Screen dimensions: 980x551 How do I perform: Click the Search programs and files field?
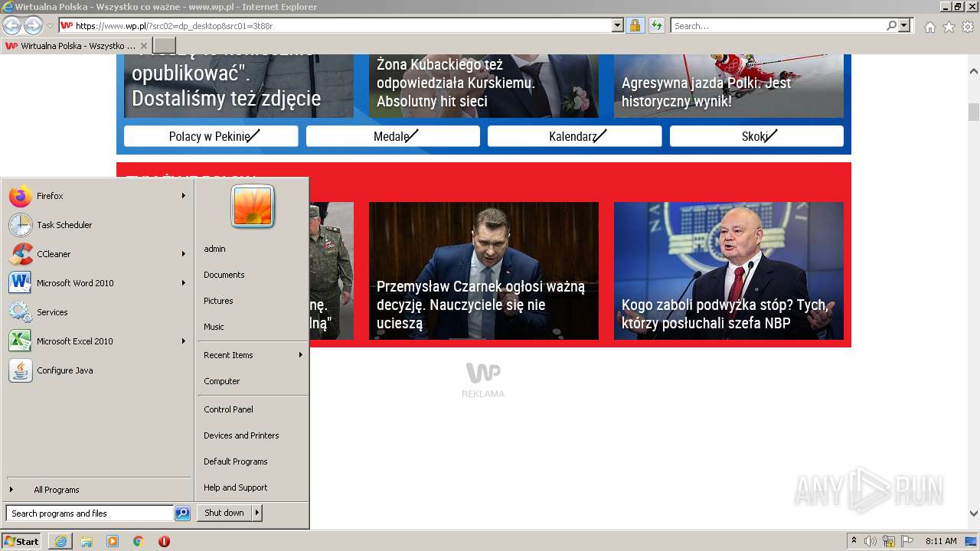tap(90, 514)
